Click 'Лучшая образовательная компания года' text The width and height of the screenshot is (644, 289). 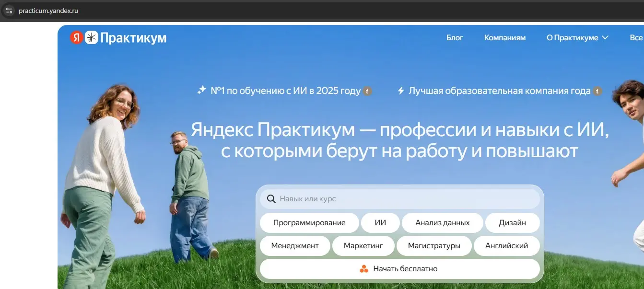pyautogui.click(x=500, y=91)
